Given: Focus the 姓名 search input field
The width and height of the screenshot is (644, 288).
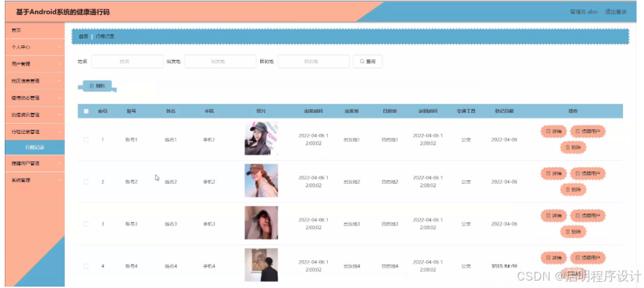Looking at the screenshot, I should 127,62.
